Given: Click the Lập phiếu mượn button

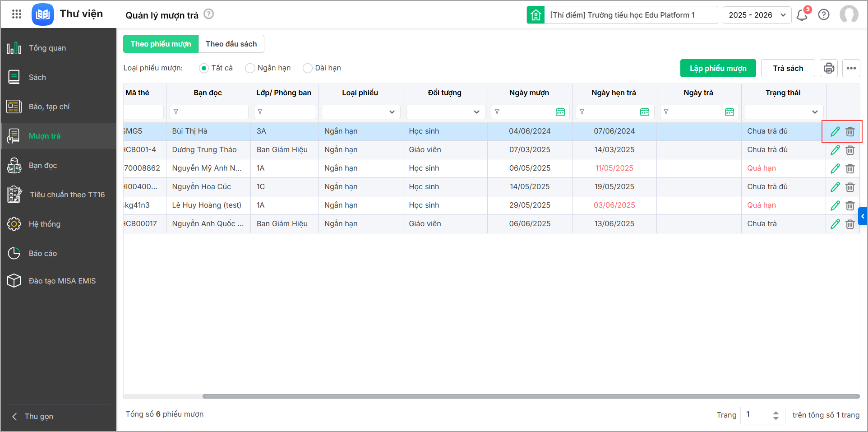Looking at the screenshot, I should coord(718,68).
